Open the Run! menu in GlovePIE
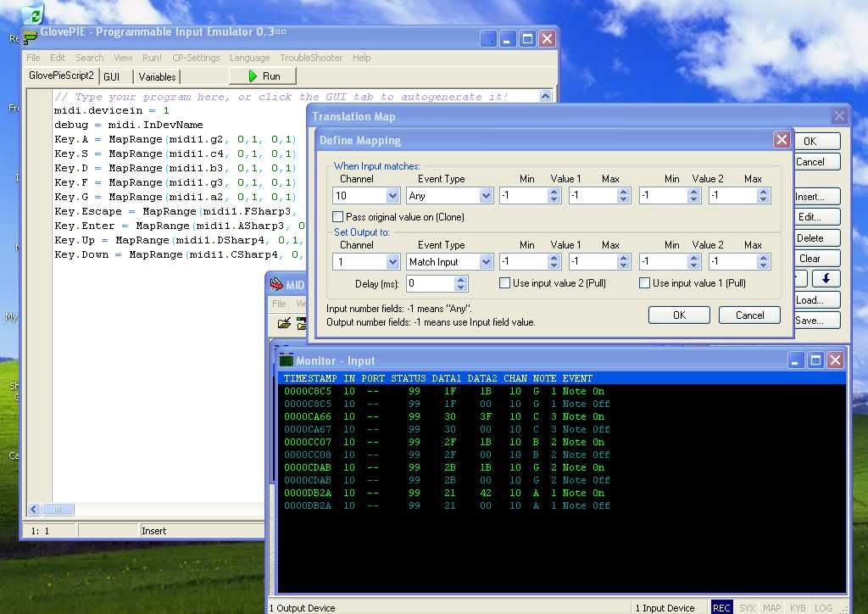868x614 pixels. click(x=152, y=58)
